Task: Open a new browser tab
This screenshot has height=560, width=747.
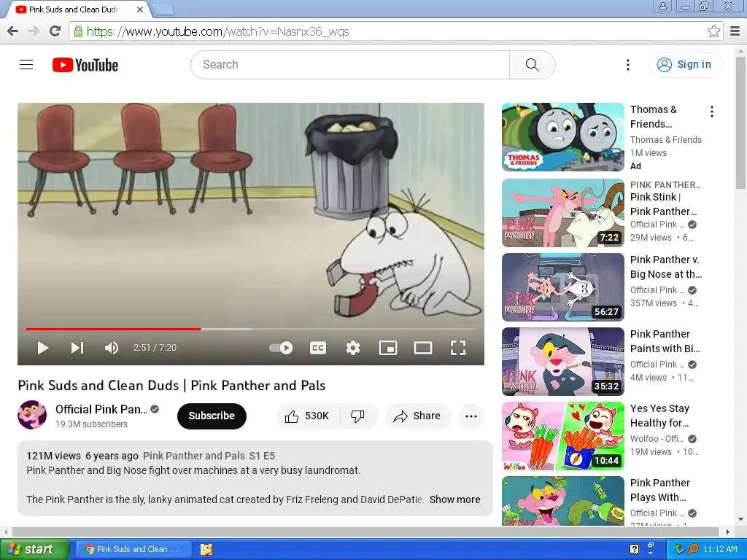Action: 163,9
